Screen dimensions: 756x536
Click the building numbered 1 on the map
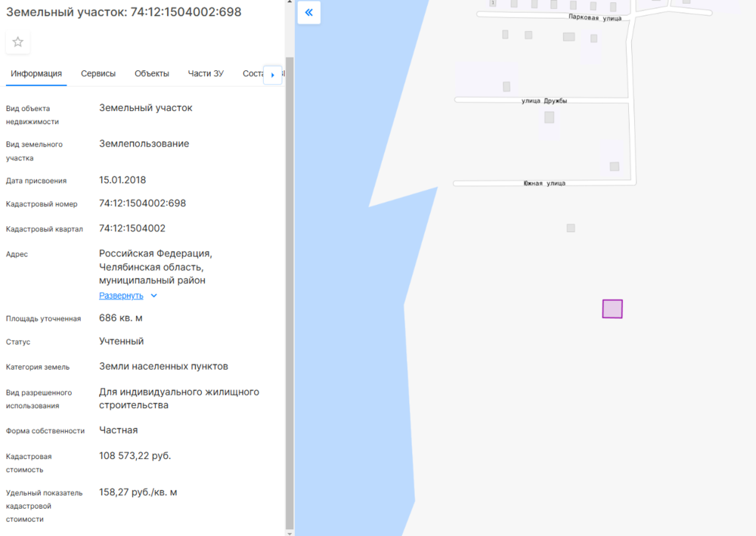[x=493, y=4]
